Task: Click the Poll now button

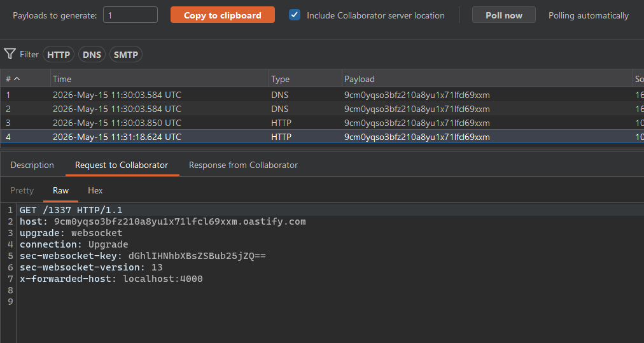Action: tap(504, 15)
